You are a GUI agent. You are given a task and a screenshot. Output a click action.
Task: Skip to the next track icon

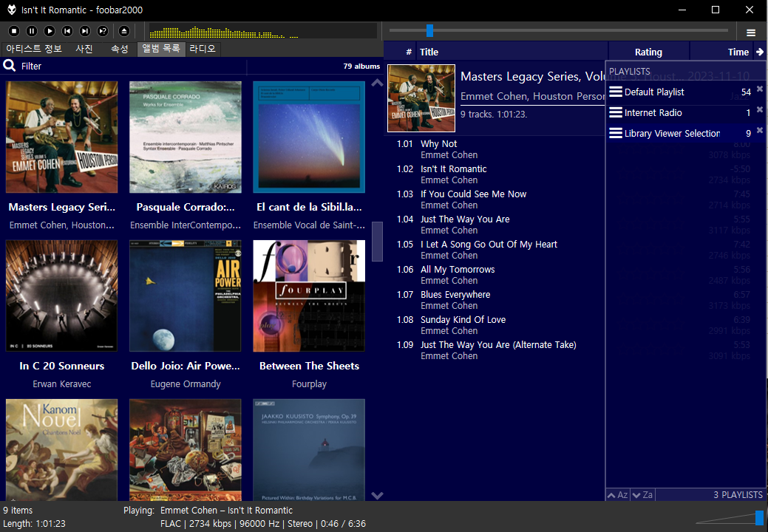click(x=85, y=30)
